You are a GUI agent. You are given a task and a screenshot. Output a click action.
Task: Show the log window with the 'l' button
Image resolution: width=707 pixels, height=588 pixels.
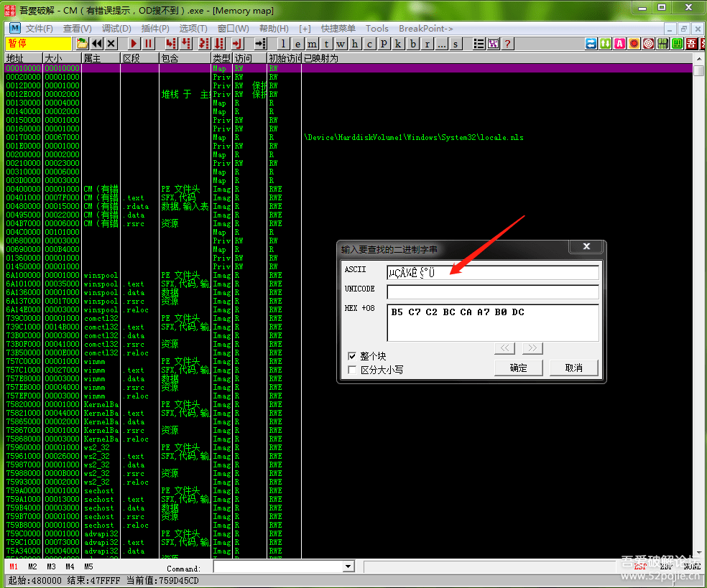283,44
